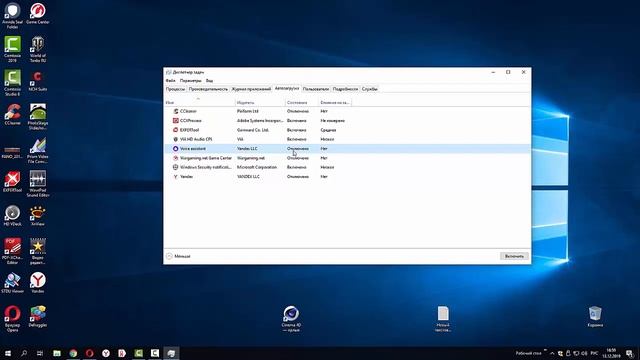The image size is (640, 360).
Task: Open HD VDeck desktop shortcut
Action: [x=12, y=216]
